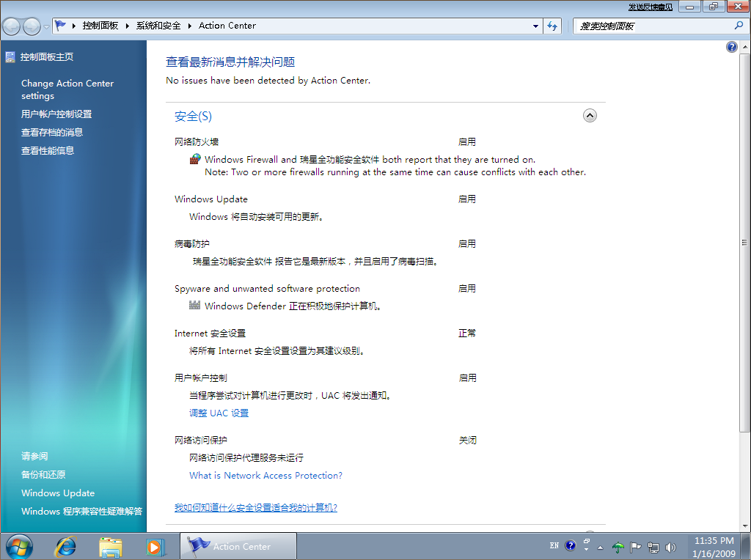Minimize the Action Center window
751x560 pixels.
pyautogui.click(x=689, y=7)
